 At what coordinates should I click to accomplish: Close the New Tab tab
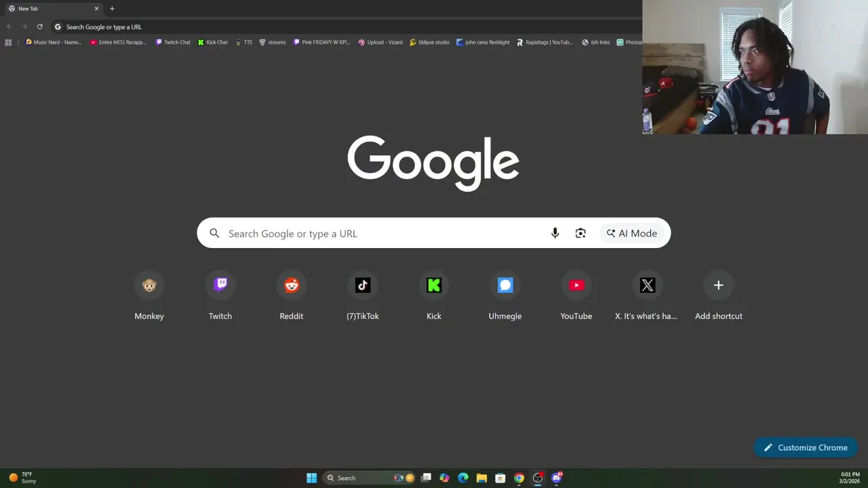96,9
